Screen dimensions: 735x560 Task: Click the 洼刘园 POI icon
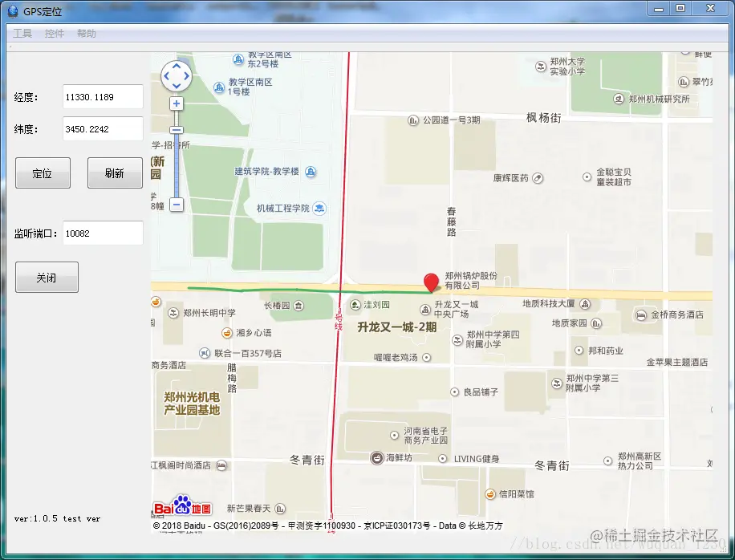pyautogui.click(x=355, y=305)
